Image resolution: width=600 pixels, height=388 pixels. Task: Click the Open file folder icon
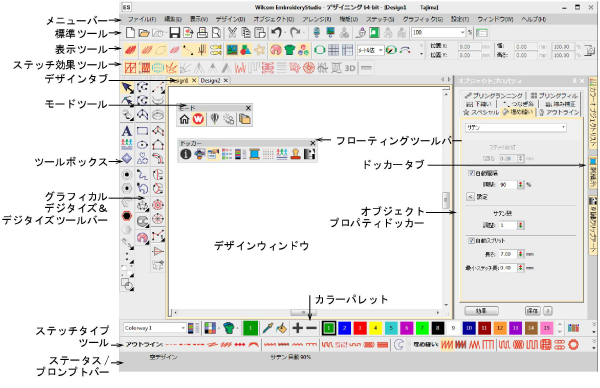pyautogui.click(x=144, y=33)
